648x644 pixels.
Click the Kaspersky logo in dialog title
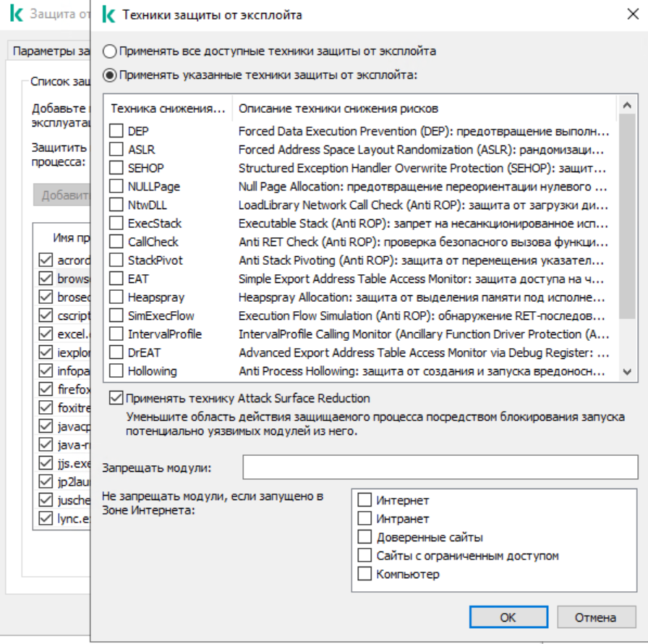(x=108, y=15)
